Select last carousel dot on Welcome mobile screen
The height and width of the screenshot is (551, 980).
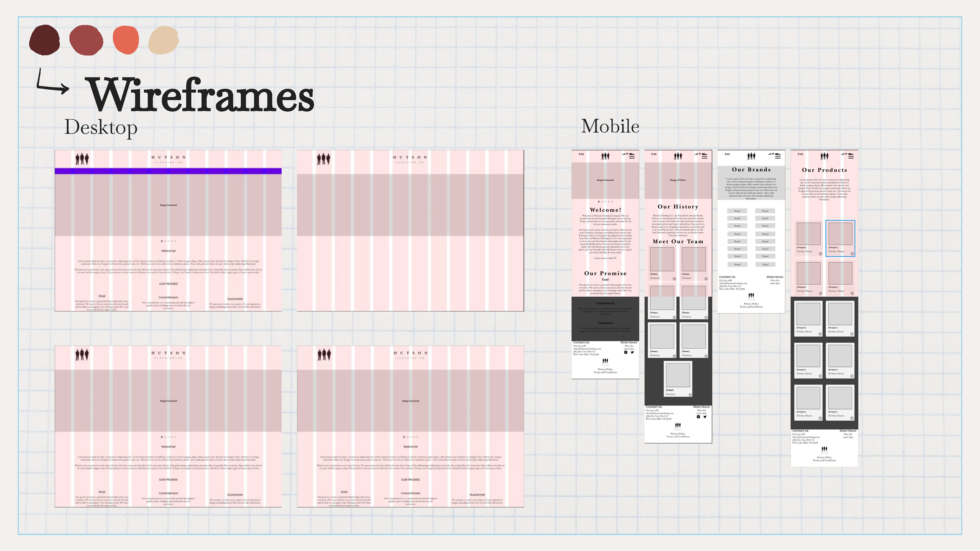[x=612, y=202]
